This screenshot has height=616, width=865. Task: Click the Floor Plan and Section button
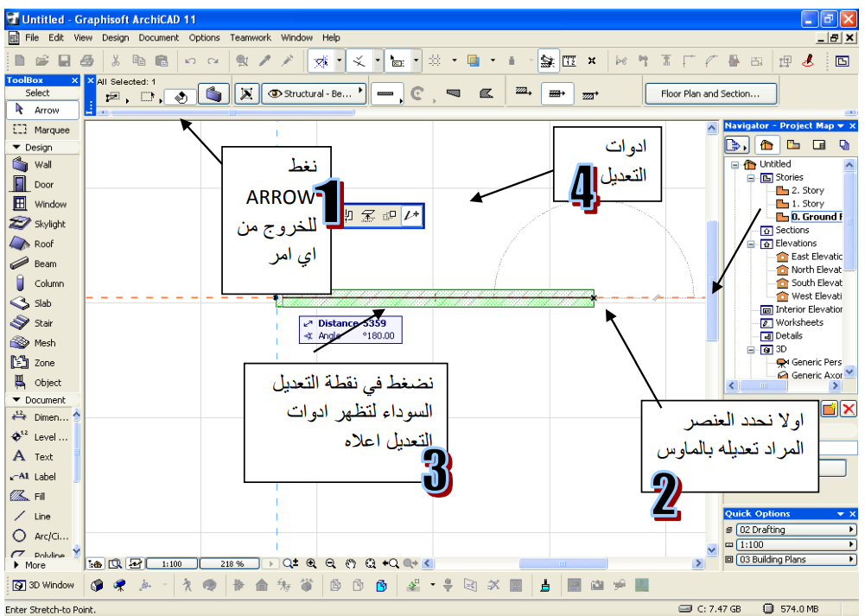[x=709, y=94]
